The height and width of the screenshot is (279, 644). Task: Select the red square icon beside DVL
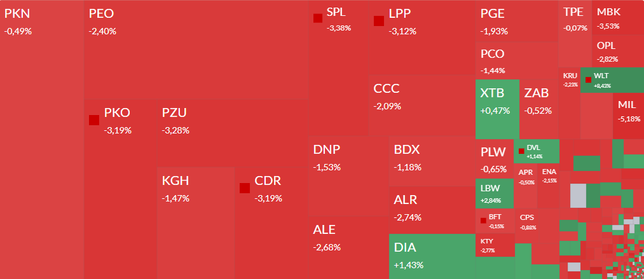[x=521, y=151]
